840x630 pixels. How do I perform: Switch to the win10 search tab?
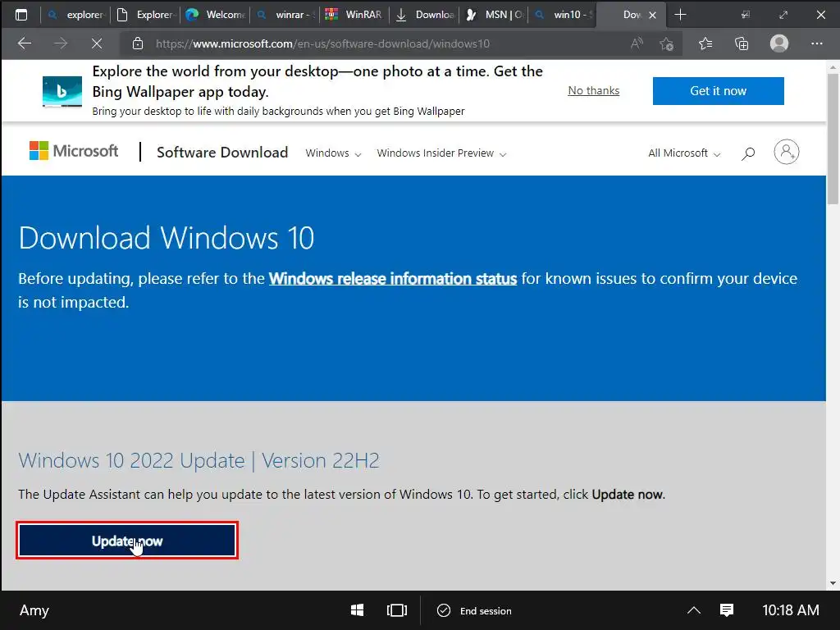(x=563, y=15)
